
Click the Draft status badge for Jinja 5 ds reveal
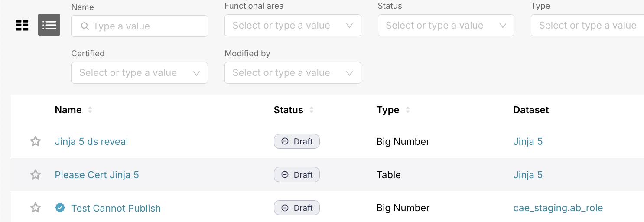[297, 141]
